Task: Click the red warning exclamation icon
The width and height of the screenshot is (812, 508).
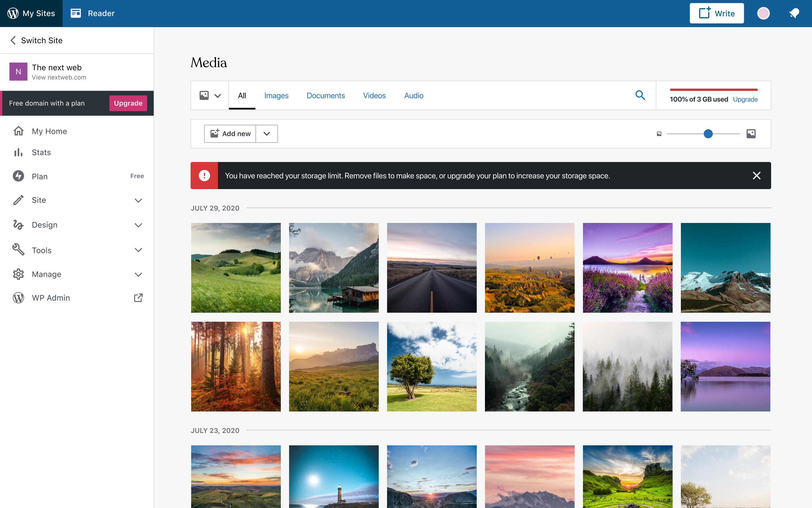Action: click(x=204, y=175)
